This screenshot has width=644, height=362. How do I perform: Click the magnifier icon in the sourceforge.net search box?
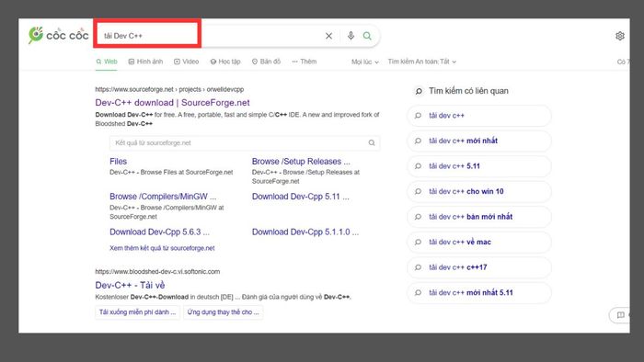[372, 142]
